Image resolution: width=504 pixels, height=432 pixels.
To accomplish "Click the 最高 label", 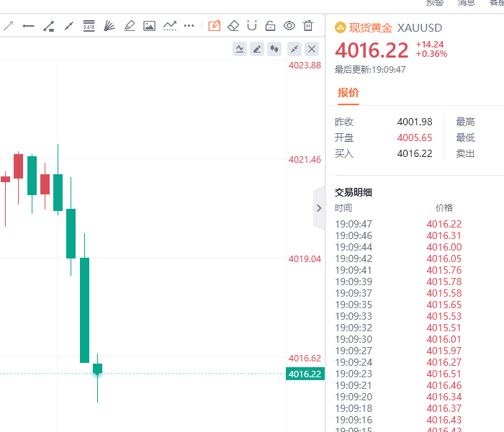I will coord(465,122).
